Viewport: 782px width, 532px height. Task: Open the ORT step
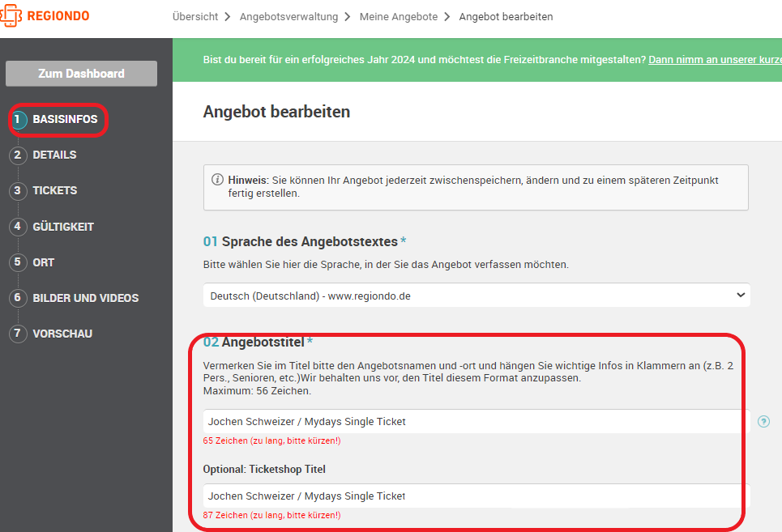pyautogui.click(x=44, y=262)
